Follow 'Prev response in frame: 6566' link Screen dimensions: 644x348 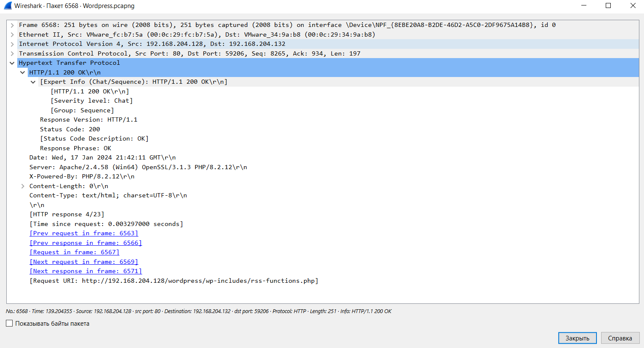coord(86,243)
